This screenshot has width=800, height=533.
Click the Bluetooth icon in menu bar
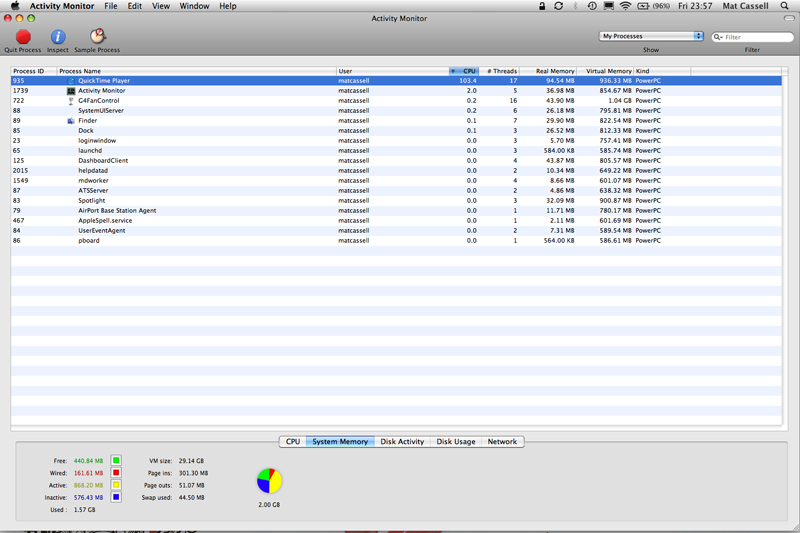coord(576,6)
